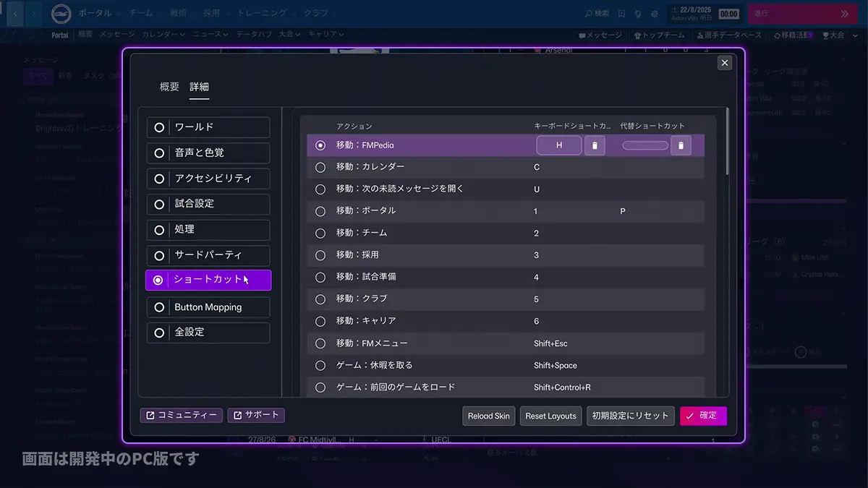Select the サードパーティ settings category
This screenshot has height=488, width=868.
pos(208,255)
